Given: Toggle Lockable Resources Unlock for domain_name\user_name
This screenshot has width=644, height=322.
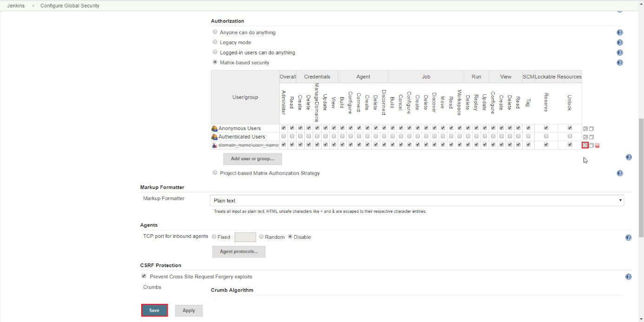Looking at the screenshot, I should click(570, 145).
